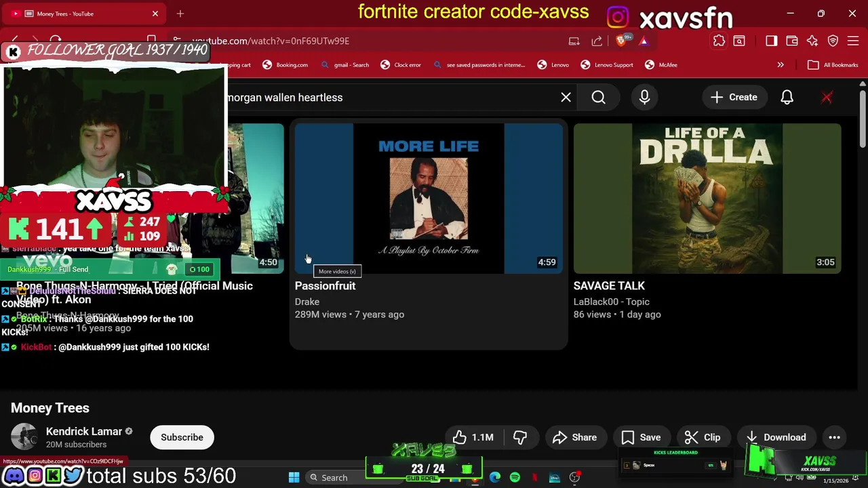The width and height of the screenshot is (868, 488).
Task: Open Disney+ from the taskbar
Action: [554, 478]
